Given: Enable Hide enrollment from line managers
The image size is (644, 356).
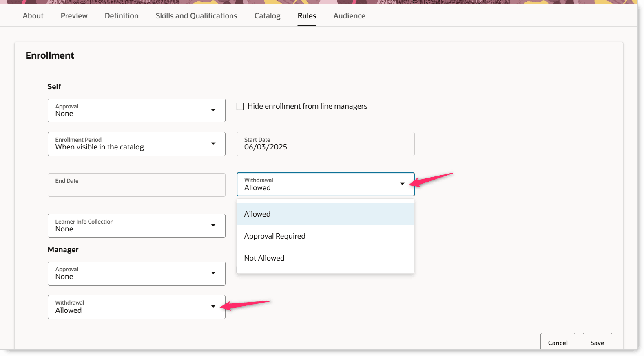Looking at the screenshot, I should click(x=241, y=106).
